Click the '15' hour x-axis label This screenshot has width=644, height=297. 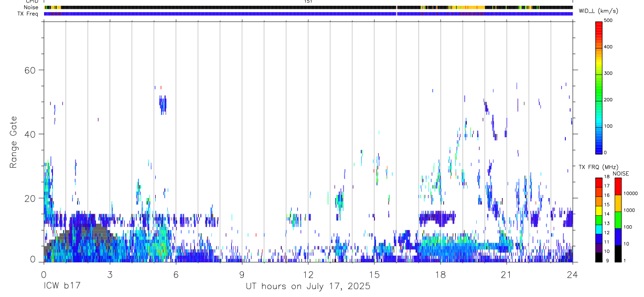point(374,274)
